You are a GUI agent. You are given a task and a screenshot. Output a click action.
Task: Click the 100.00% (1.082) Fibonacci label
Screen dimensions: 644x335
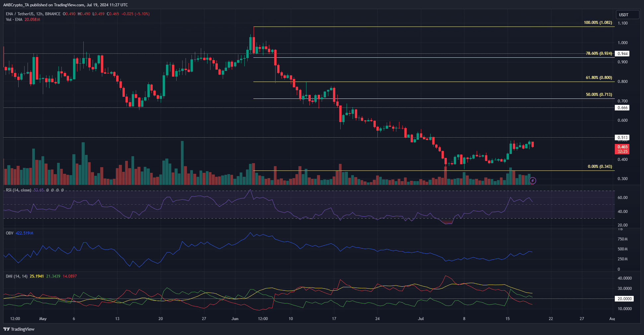pyautogui.click(x=598, y=23)
